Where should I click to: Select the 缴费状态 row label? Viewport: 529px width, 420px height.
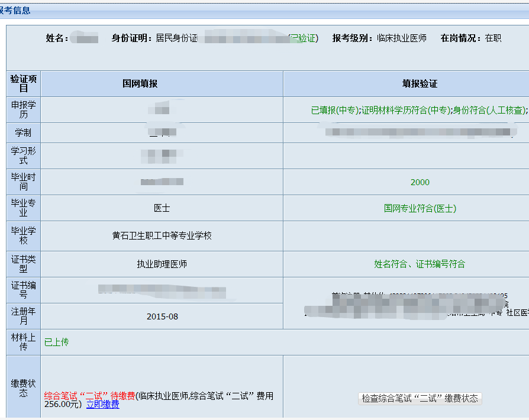tap(23, 386)
